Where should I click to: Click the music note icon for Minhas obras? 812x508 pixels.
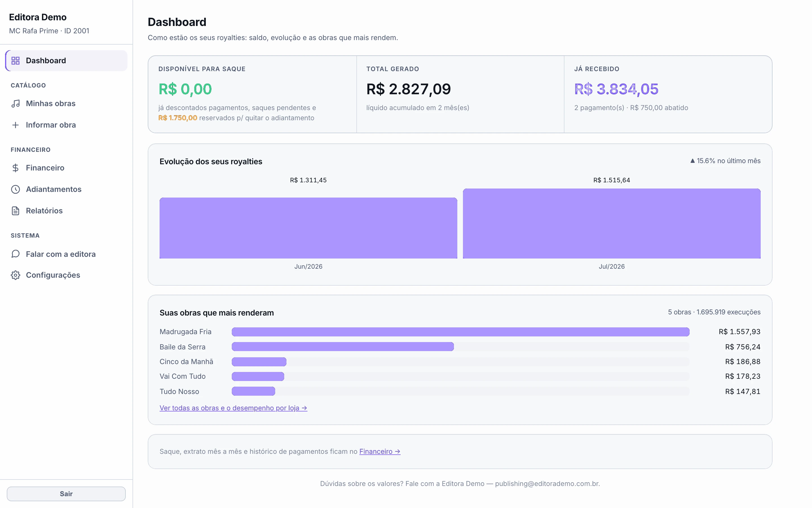point(16,104)
